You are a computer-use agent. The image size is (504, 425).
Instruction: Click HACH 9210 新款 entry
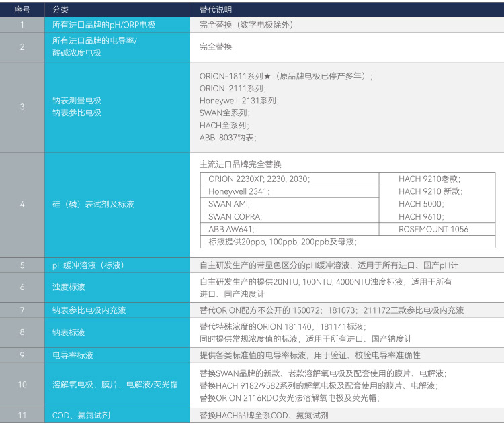pyautogui.click(x=430, y=191)
